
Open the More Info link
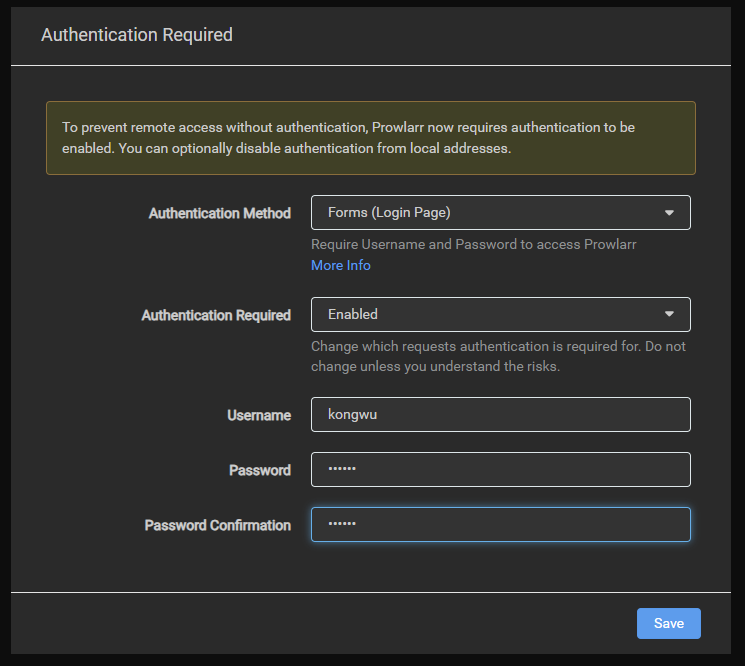coord(341,265)
